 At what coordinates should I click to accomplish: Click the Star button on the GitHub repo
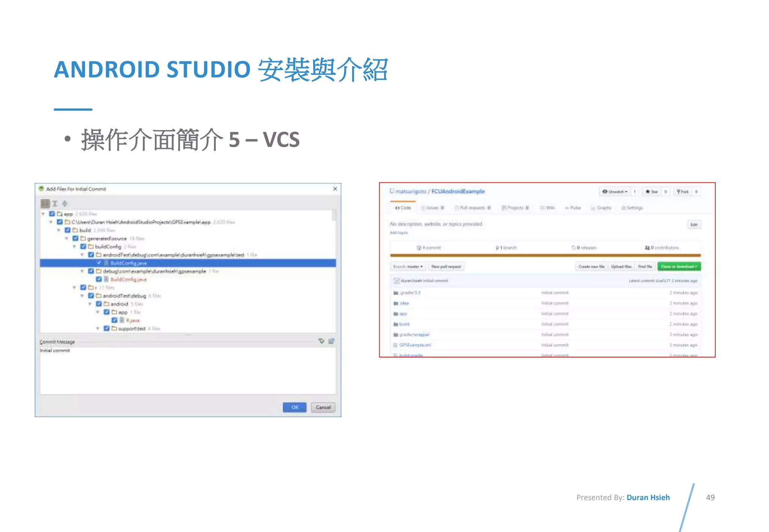click(x=652, y=192)
